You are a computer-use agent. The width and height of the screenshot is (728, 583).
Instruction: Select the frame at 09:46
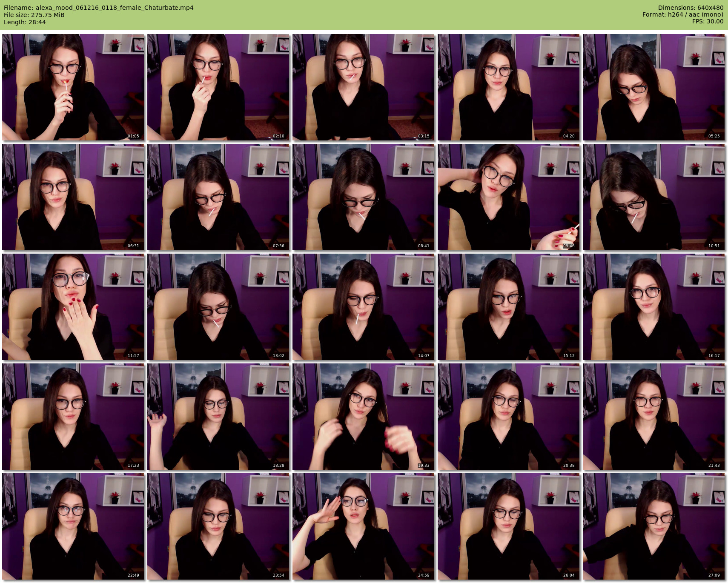(509, 197)
